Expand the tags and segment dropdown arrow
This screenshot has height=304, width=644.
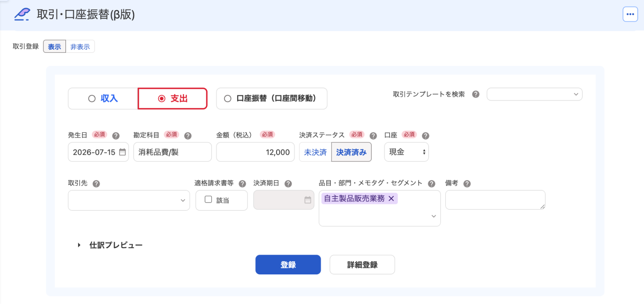pos(434,216)
